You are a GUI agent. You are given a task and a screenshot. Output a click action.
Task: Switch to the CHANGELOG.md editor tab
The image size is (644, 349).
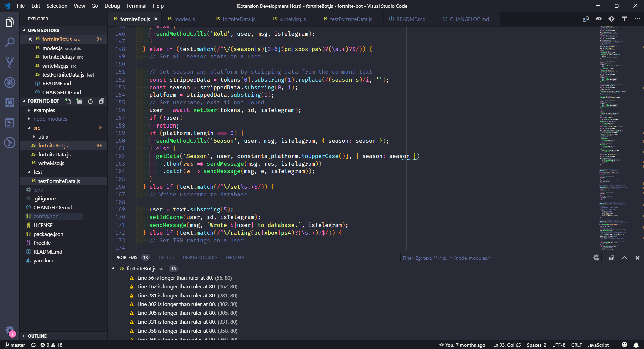pos(469,19)
